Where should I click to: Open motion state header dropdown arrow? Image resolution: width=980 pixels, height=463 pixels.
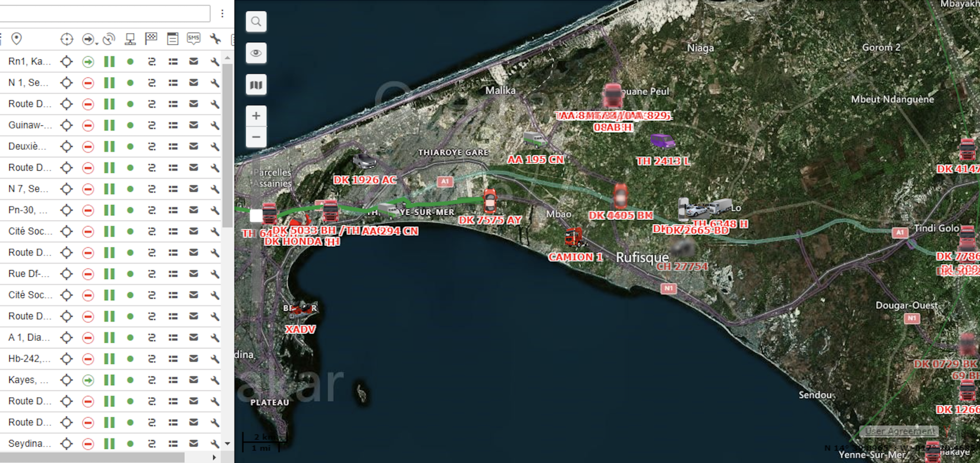[x=96, y=43]
